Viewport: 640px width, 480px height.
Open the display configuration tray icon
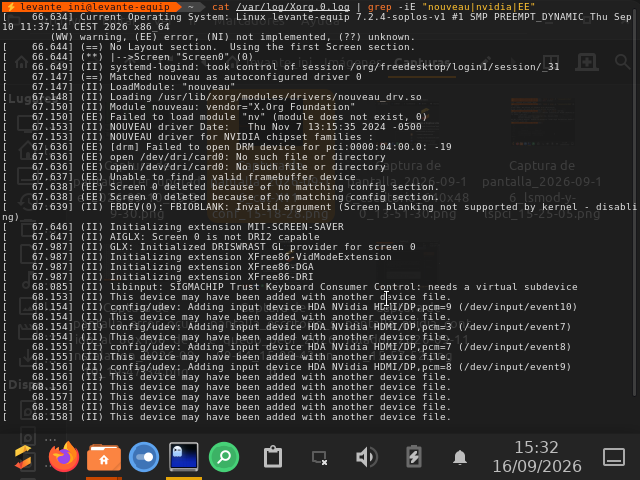click(319, 458)
